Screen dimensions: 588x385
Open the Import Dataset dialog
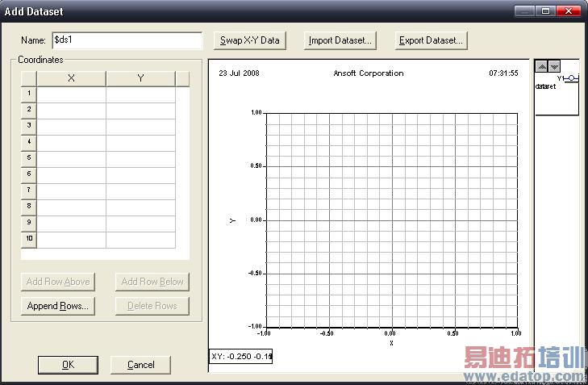(x=340, y=40)
